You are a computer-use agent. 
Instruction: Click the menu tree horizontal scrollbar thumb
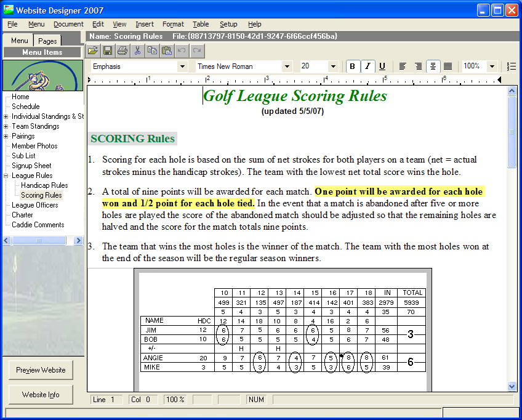coord(39,240)
